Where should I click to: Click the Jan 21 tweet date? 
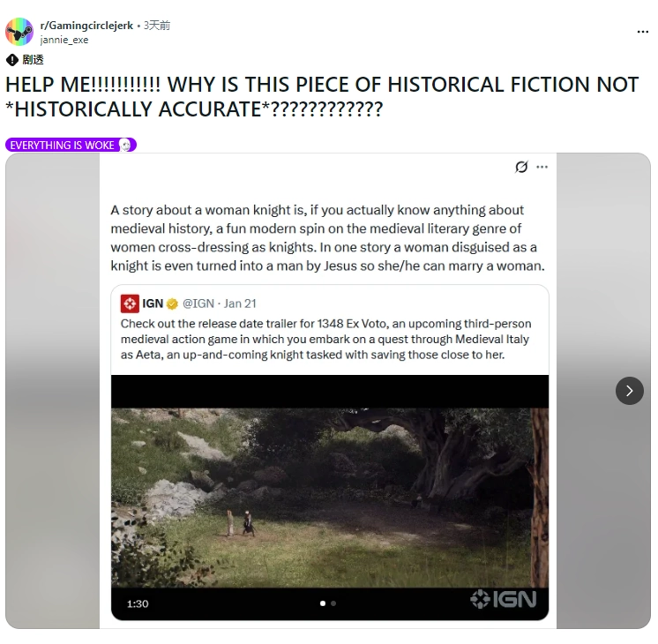(x=240, y=303)
